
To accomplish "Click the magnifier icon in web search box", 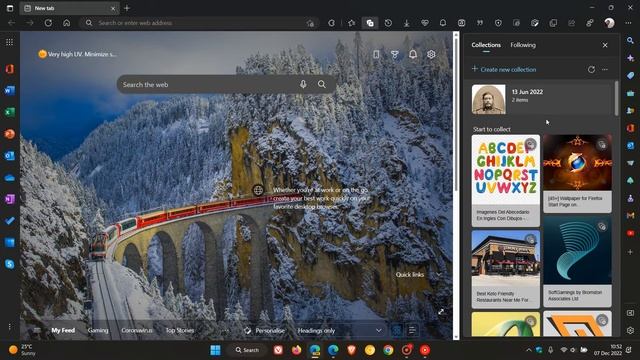I will tap(322, 84).
